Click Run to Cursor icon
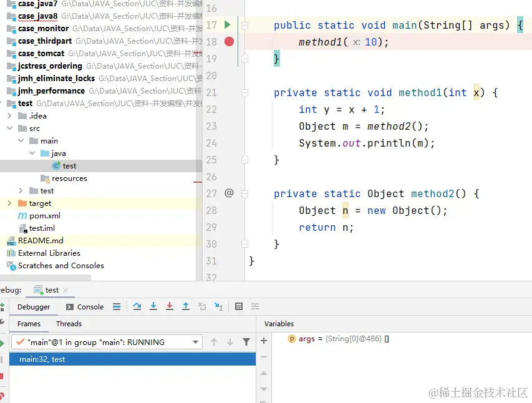The image size is (532, 403). pyautogui.click(x=218, y=306)
